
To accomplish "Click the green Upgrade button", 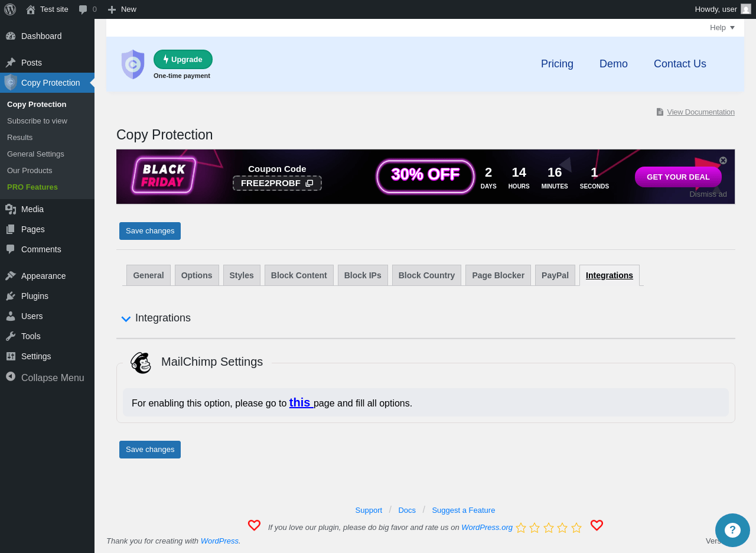I will 183,59.
